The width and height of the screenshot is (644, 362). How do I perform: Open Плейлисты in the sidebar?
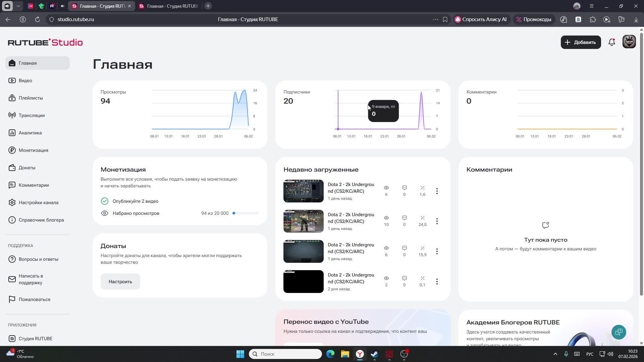31,98
